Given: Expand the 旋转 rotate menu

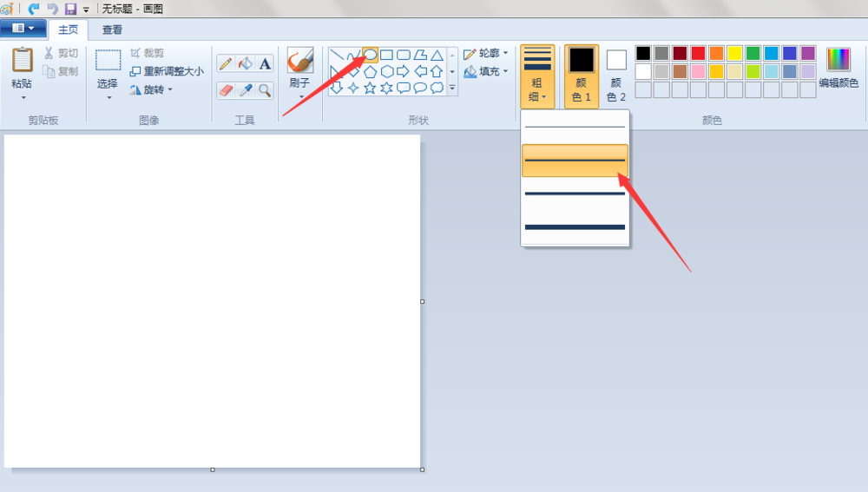Looking at the screenshot, I should click(151, 89).
